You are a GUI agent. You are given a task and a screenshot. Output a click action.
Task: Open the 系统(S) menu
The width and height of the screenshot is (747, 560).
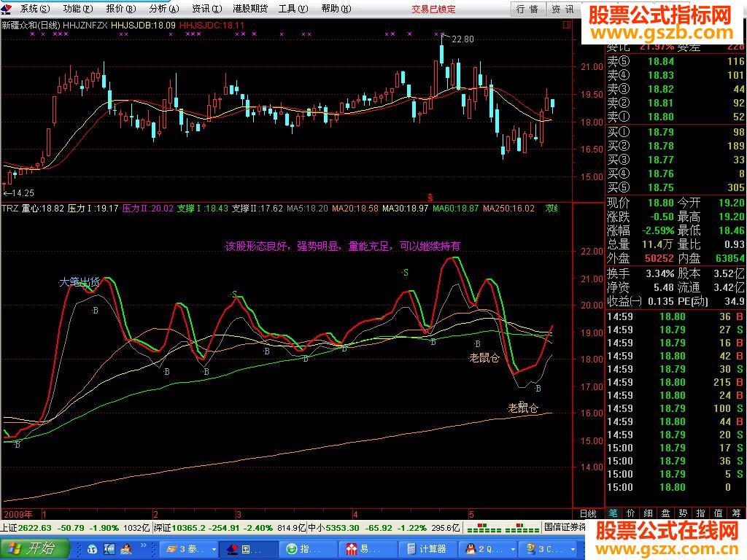click(35, 9)
